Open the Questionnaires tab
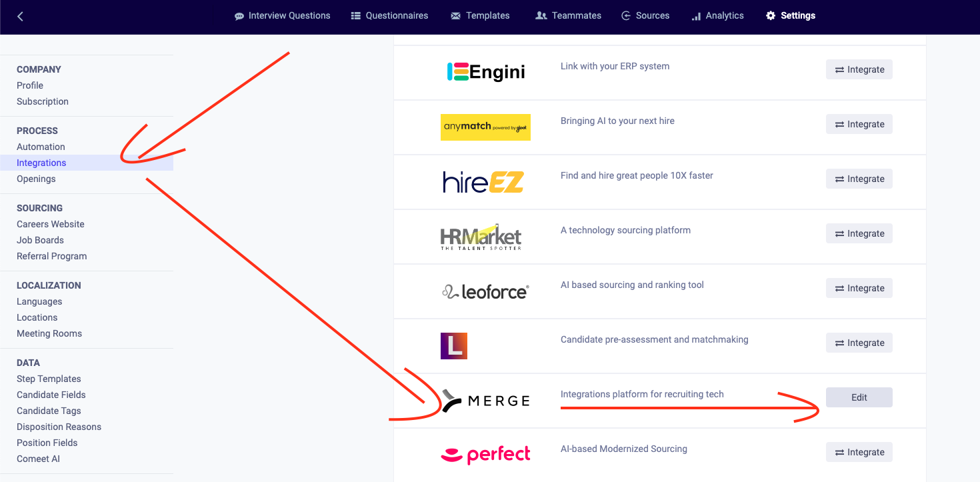The width and height of the screenshot is (980, 482). (x=390, y=16)
